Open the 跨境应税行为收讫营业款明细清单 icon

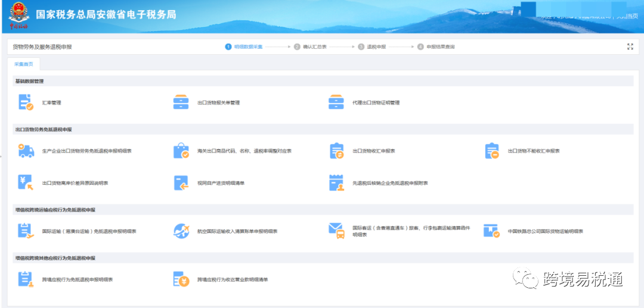coord(181,279)
